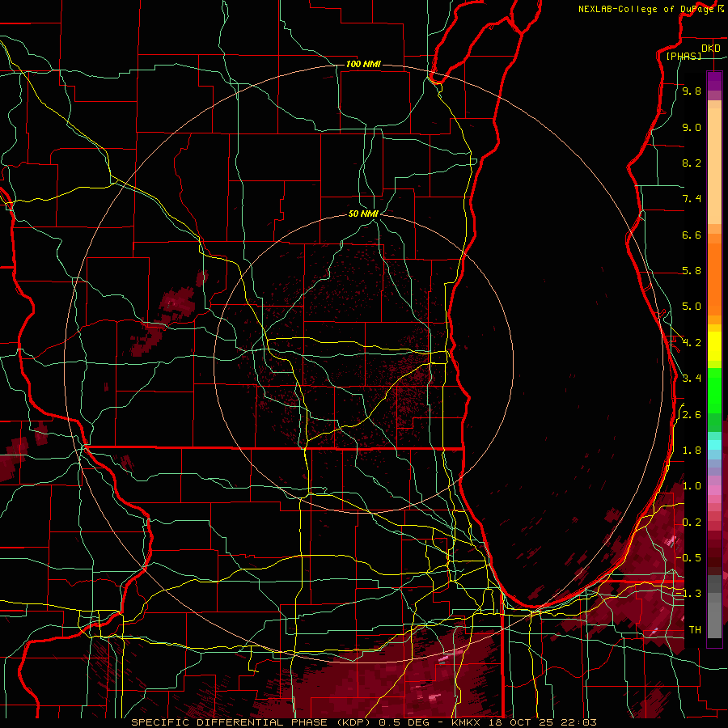Click the 8.2 legend value
Image resolution: width=728 pixels, height=728 pixels.
pyautogui.click(x=692, y=163)
